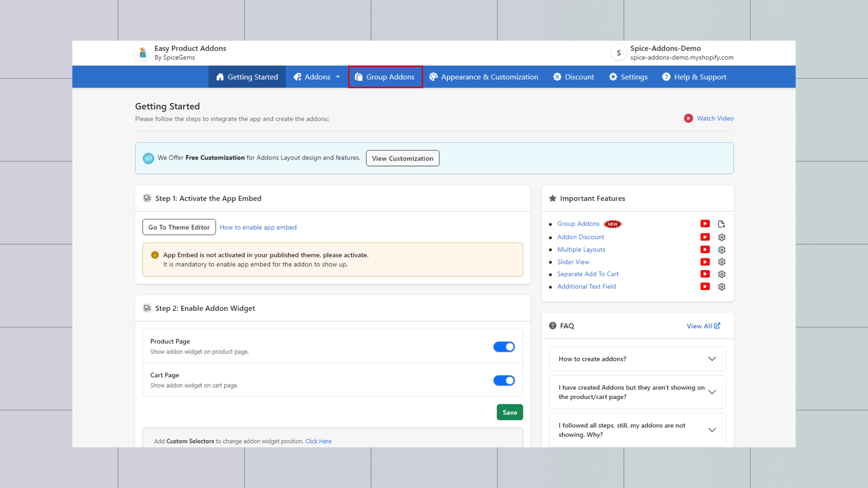Screen dimensions: 868x488
Task: Switch to the Group Addons tab
Action: click(x=385, y=77)
